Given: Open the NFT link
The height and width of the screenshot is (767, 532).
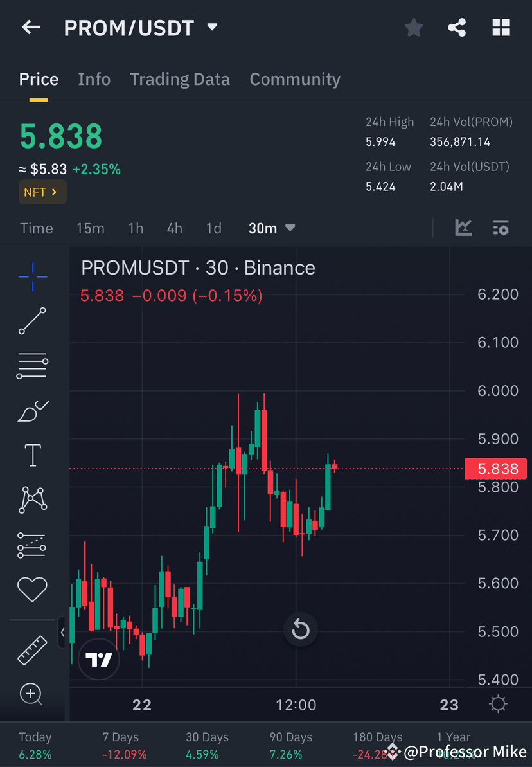Looking at the screenshot, I should pyautogui.click(x=42, y=192).
